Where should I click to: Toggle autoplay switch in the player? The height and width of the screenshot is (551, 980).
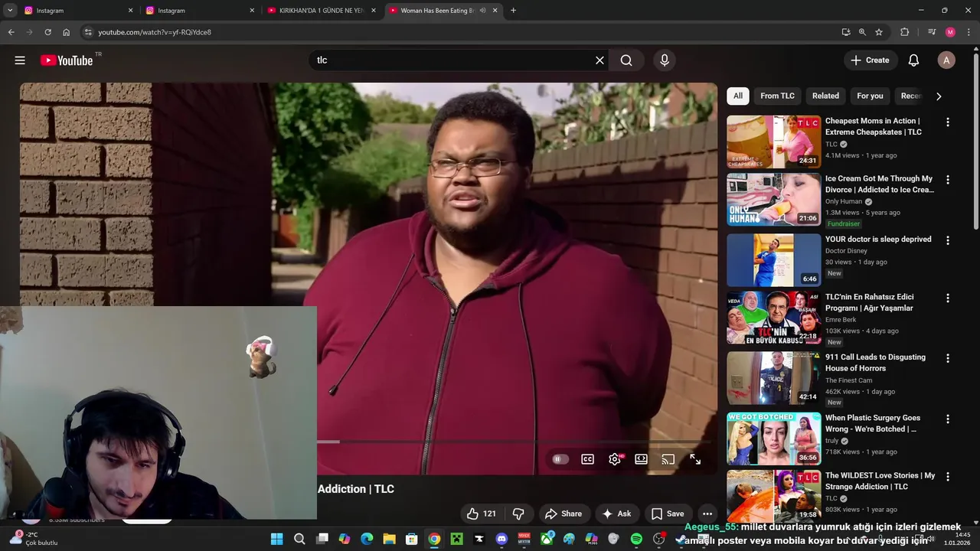(x=560, y=459)
